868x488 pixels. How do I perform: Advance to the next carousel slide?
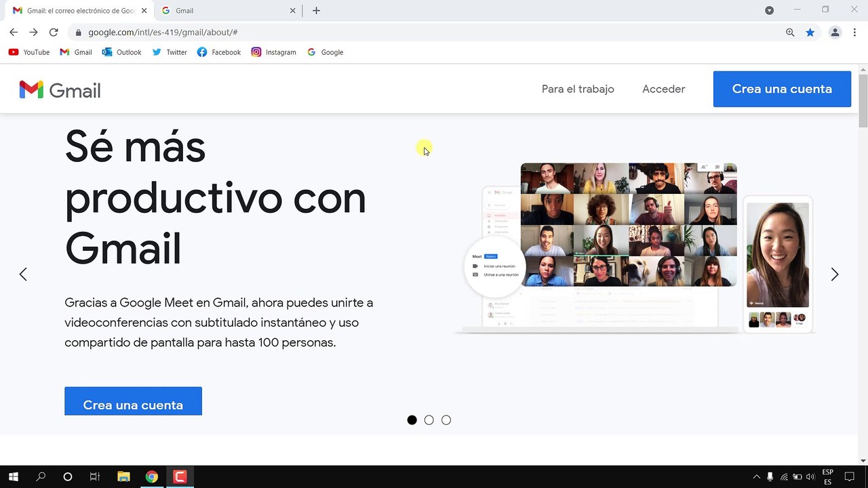[835, 274]
